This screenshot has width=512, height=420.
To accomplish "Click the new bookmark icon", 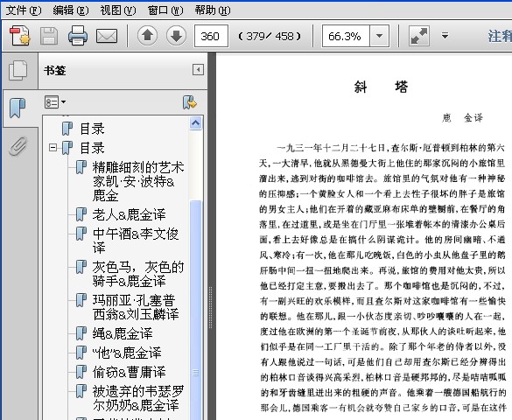I will pos(189,102).
